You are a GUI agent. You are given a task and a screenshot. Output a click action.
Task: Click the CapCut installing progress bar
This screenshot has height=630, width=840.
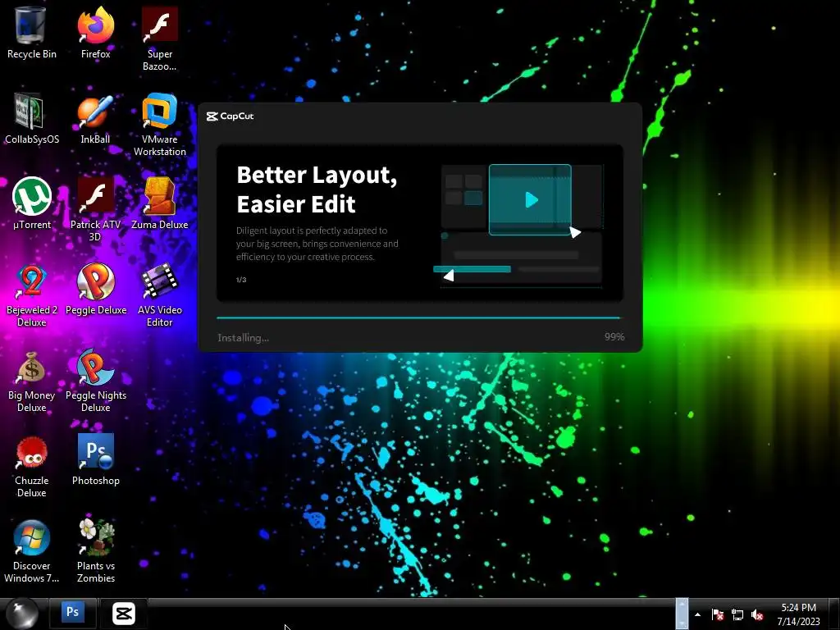[418, 317]
